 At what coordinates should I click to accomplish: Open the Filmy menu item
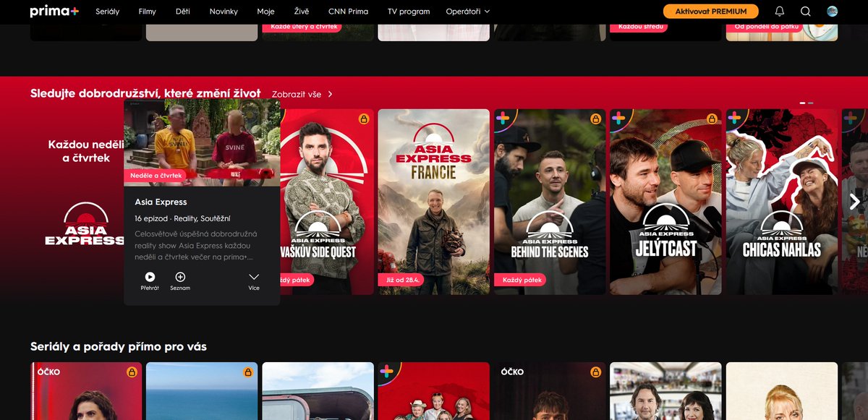[x=148, y=12]
